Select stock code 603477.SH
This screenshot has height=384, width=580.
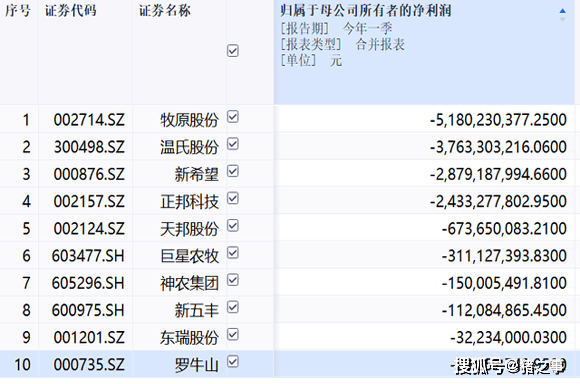click(x=88, y=256)
